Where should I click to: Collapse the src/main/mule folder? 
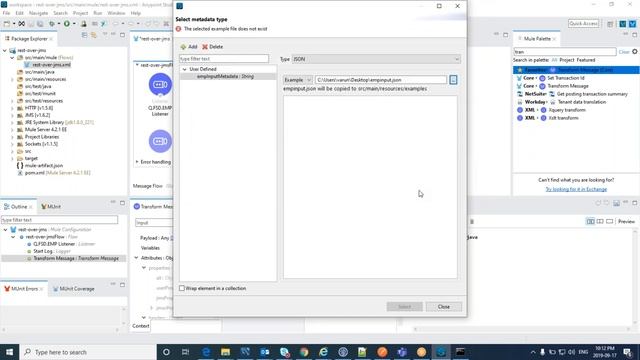[x=12, y=58]
